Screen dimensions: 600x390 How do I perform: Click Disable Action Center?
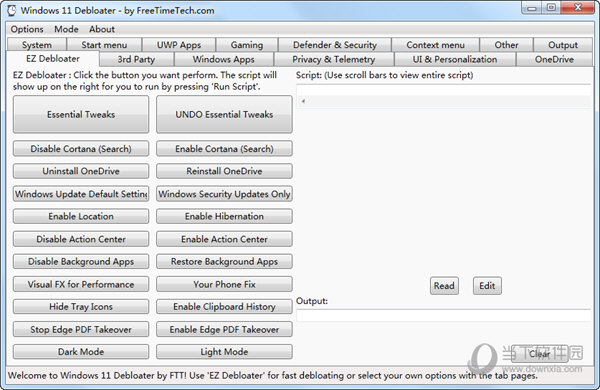[x=81, y=239]
